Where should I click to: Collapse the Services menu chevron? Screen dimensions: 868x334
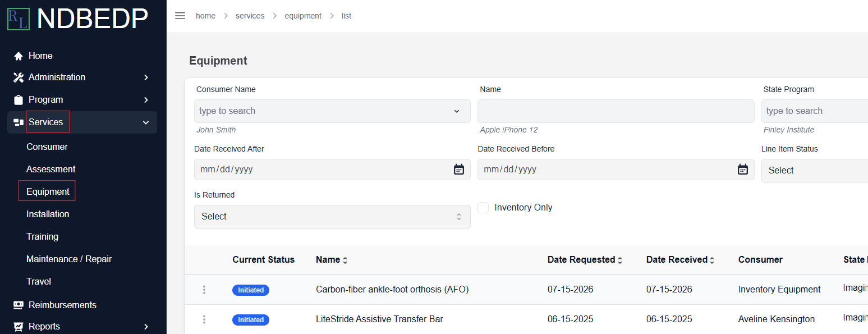[146, 122]
